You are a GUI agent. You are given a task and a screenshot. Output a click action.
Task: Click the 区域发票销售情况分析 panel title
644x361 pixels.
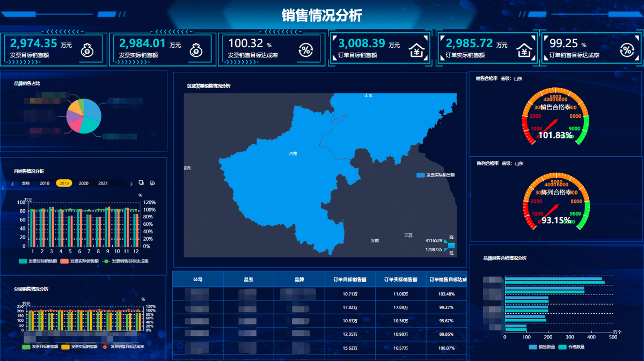coord(208,86)
